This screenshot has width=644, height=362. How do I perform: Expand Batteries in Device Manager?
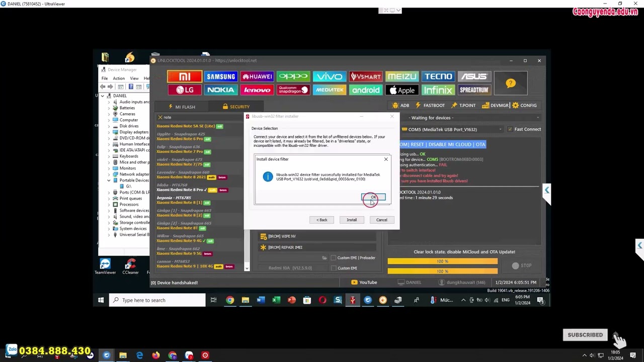click(x=109, y=108)
